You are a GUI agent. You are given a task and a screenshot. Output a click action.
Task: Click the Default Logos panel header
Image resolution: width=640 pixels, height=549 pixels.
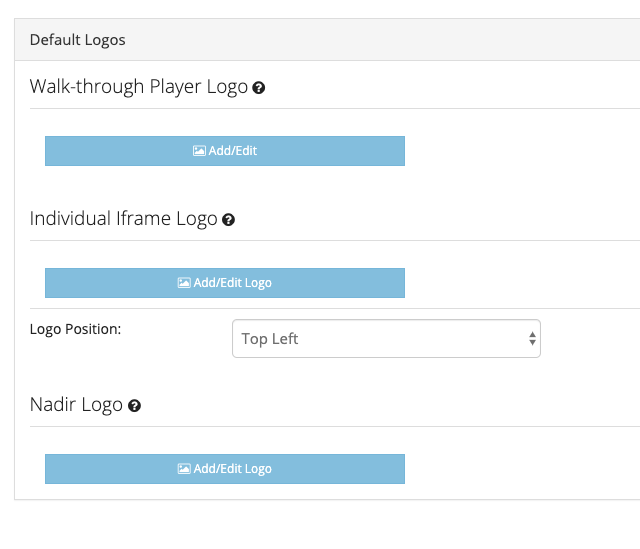[x=327, y=40]
